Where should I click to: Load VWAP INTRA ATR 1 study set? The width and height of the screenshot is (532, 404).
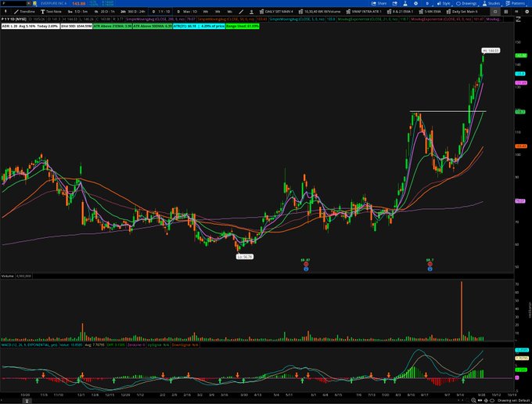(364, 12)
